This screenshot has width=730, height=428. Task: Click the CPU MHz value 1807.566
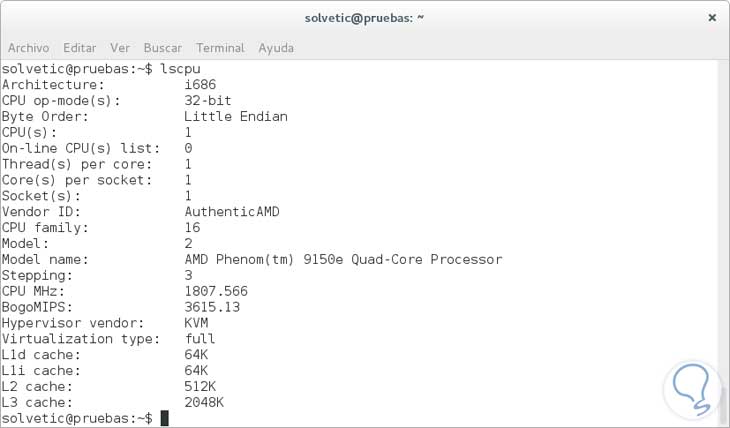pos(216,291)
